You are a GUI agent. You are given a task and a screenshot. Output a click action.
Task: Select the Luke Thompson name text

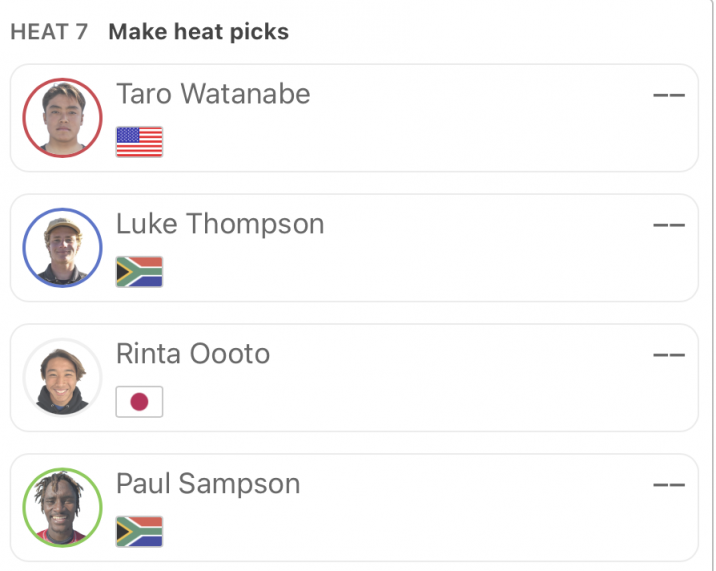[220, 224]
